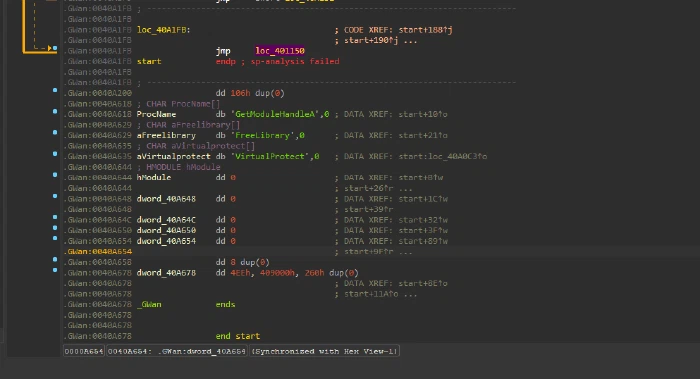The height and width of the screenshot is (379, 700).
Task: Click the 'sp-analysis failed' comment
Action: [x=295, y=62]
